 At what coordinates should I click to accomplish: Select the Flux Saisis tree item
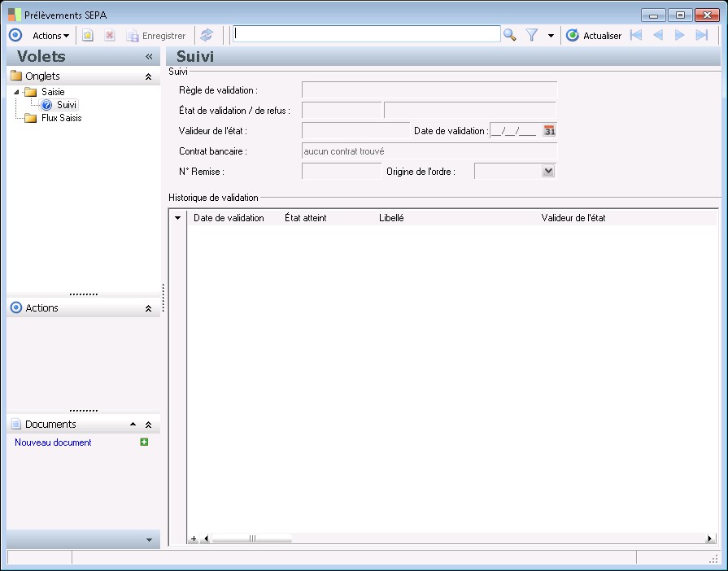click(61, 118)
